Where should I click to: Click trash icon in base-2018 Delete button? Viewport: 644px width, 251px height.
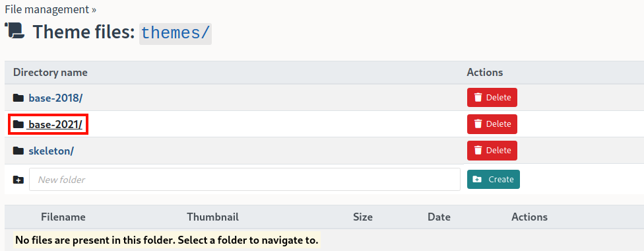click(x=478, y=98)
